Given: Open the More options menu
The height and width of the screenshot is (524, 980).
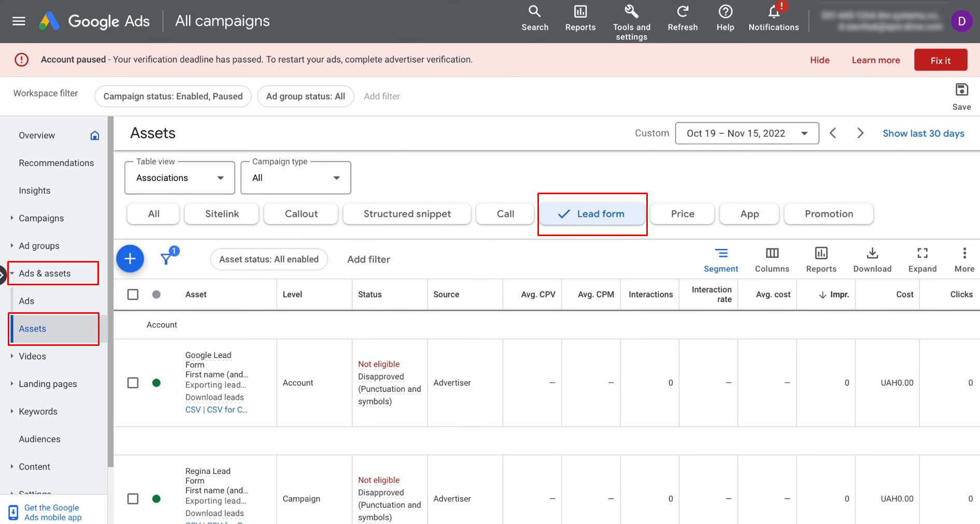Looking at the screenshot, I should pyautogui.click(x=964, y=260).
